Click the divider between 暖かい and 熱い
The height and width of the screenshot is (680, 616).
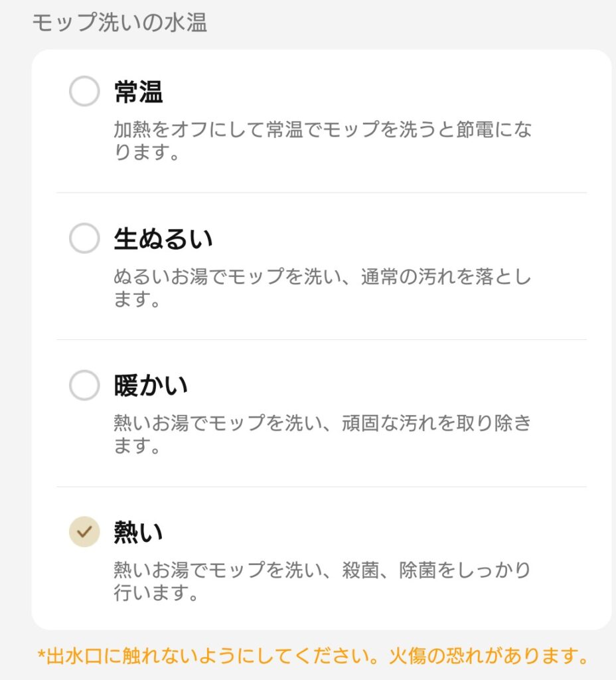321,486
